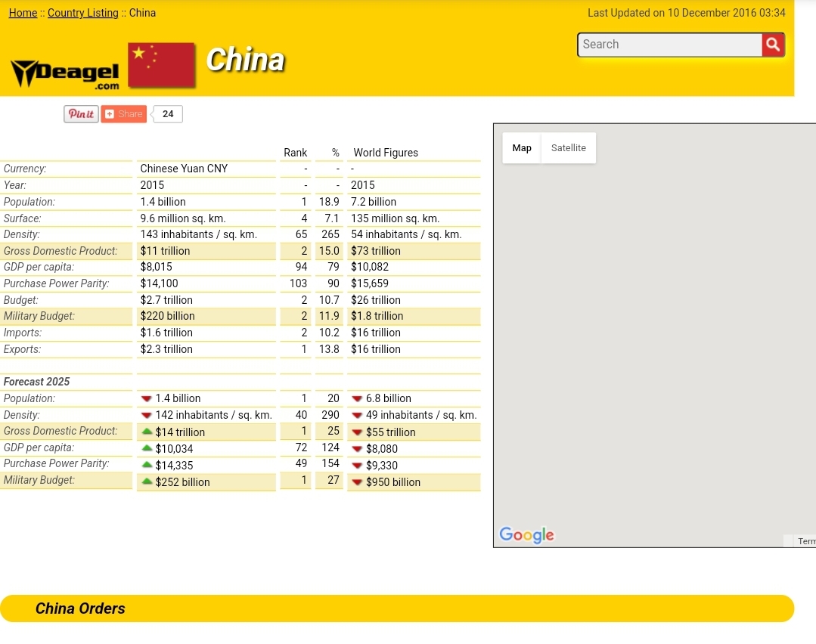
Task: Click the red down arrow beside $9,330
Action: coord(357,466)
